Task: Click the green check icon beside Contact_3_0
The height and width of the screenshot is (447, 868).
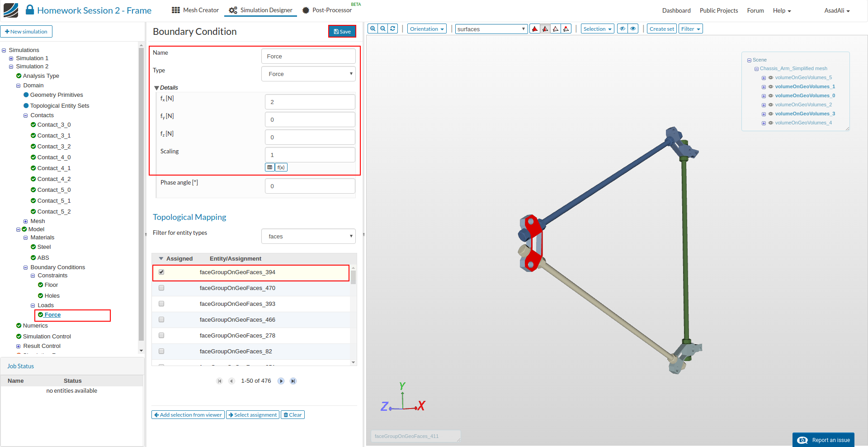Action: click(x=33, y=125)
